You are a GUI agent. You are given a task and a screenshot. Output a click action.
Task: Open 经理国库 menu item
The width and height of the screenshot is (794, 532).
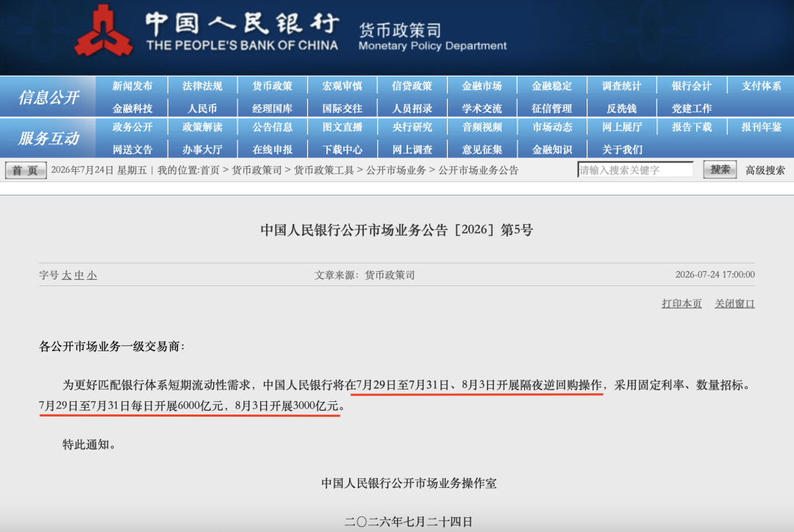point(273,108)
